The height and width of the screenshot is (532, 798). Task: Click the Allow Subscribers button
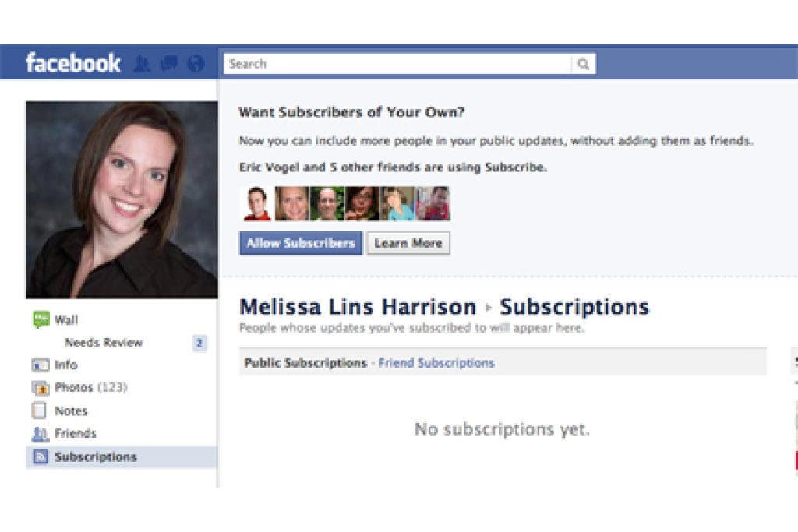(301, 243)
